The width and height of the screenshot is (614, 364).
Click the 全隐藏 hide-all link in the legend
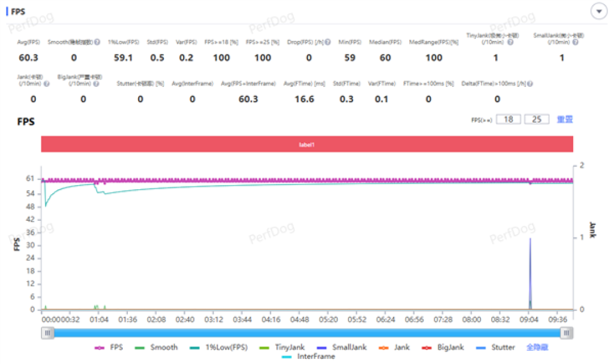coord(537,347)
